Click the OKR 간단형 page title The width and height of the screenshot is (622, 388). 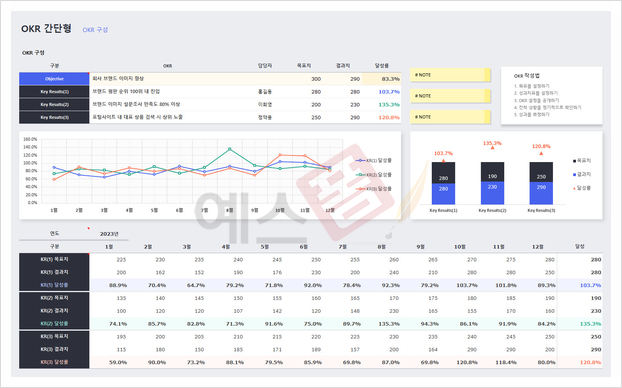click(46, 29)
